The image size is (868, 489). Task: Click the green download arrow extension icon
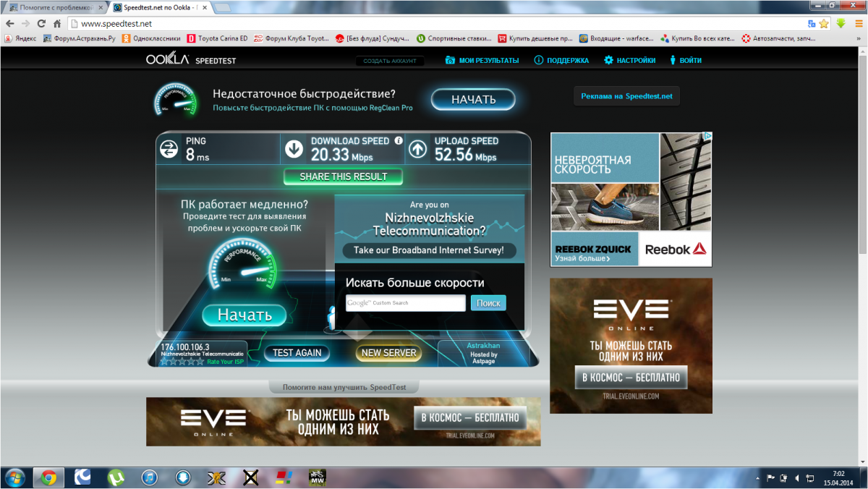(x=841, y=23)
